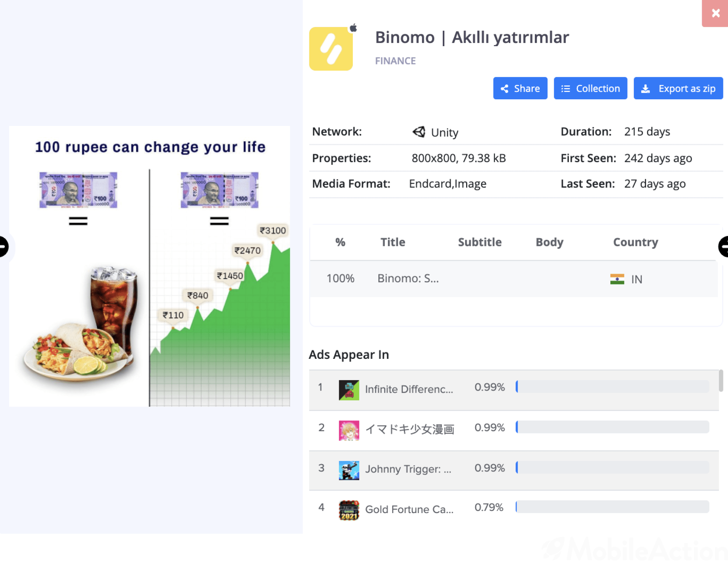Sort by the Country column header
Screen dimensions: 728x561
[x=636, y=242]
